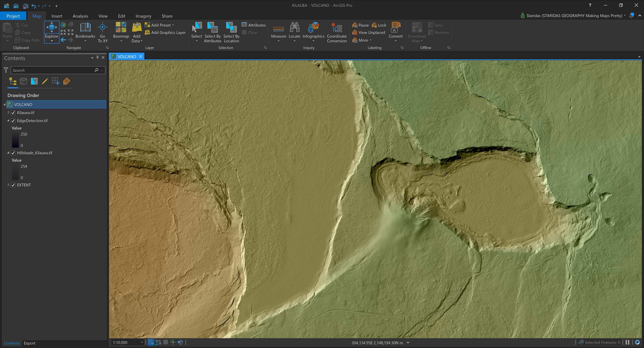Expand the Kilauea.tif layer legend
Screen dimensions: 644x348
(x=9, y=112)
